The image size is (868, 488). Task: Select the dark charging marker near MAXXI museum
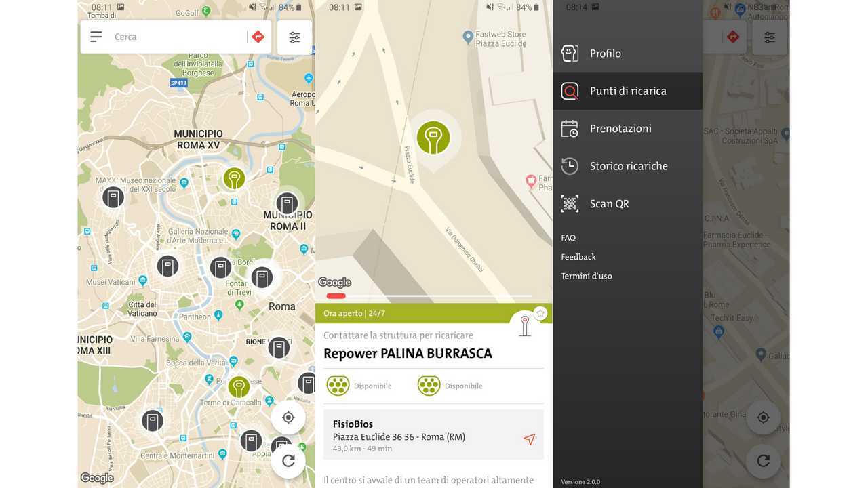point(113,197)
